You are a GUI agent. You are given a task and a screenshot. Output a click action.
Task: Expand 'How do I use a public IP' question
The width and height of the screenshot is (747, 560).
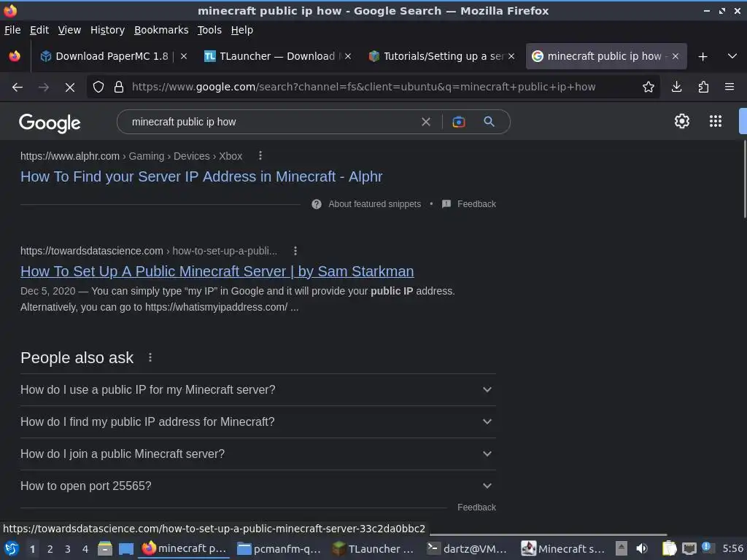(258, 389)
